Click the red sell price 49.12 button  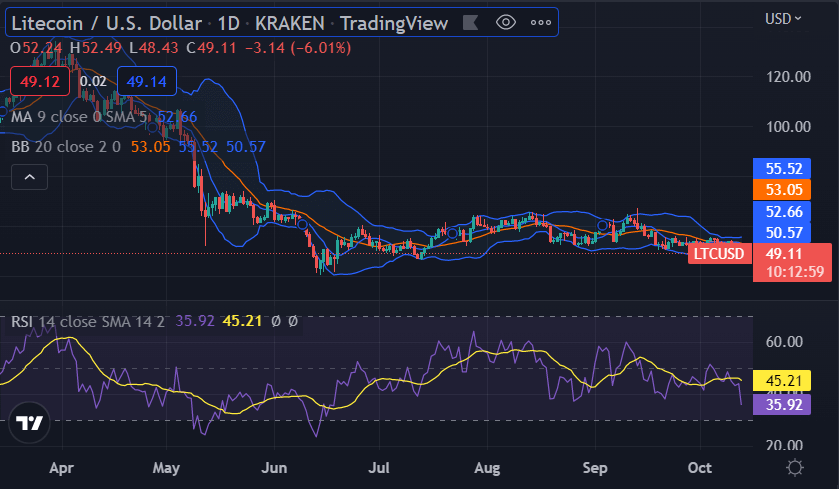pyautogui.click(x=40, y=82)
